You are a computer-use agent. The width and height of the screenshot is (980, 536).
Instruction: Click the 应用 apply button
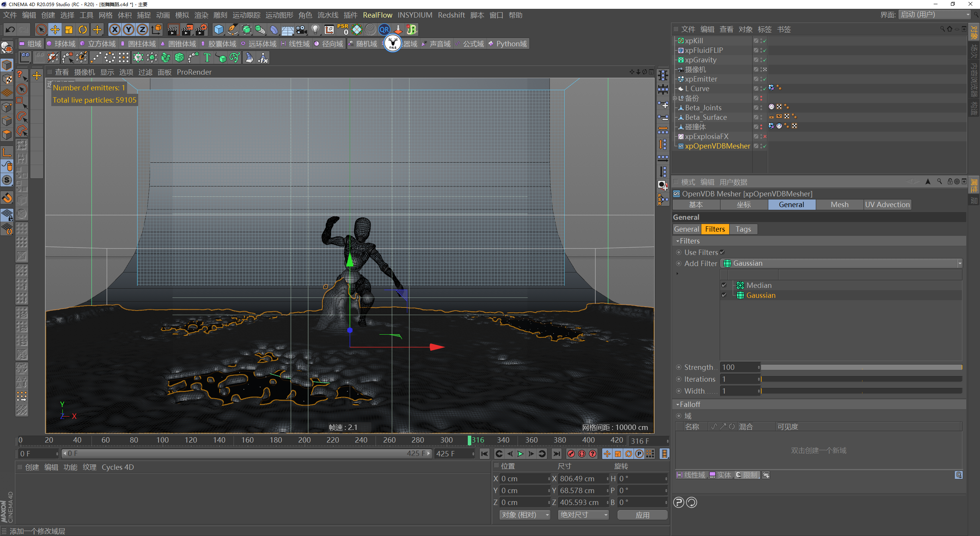(x=642, y=515)
